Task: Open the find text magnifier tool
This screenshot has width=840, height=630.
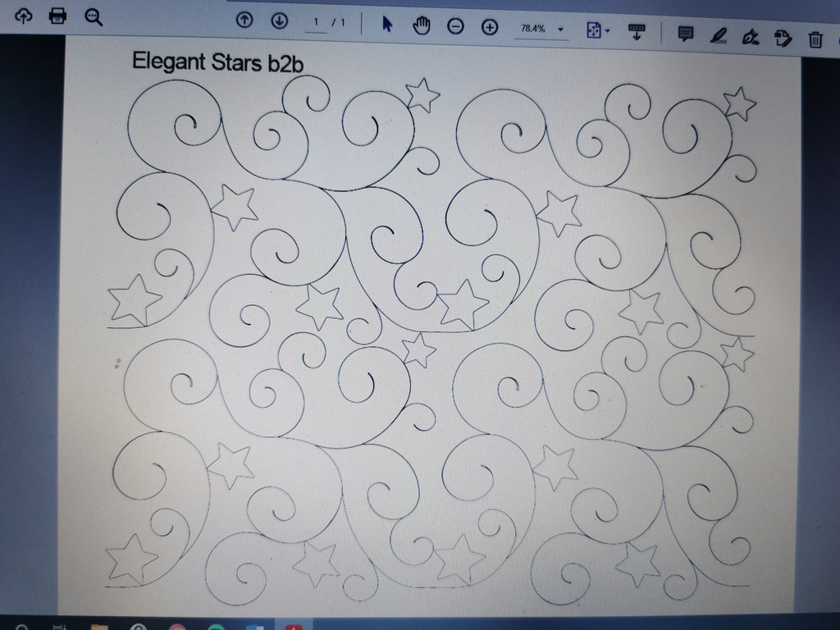Action: [94, 16]
